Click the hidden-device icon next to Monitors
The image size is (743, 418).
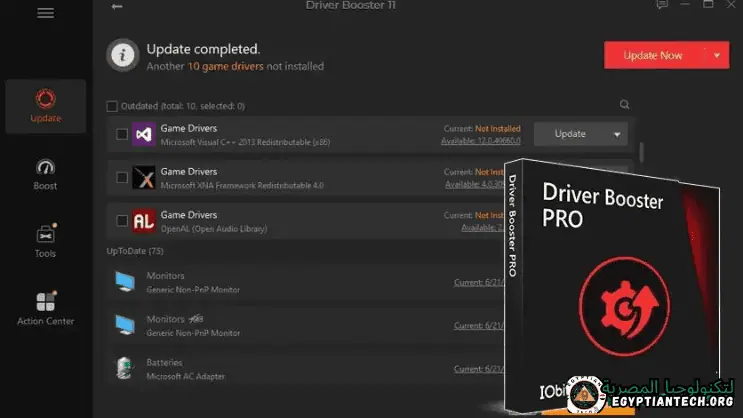tap(196, 319)
